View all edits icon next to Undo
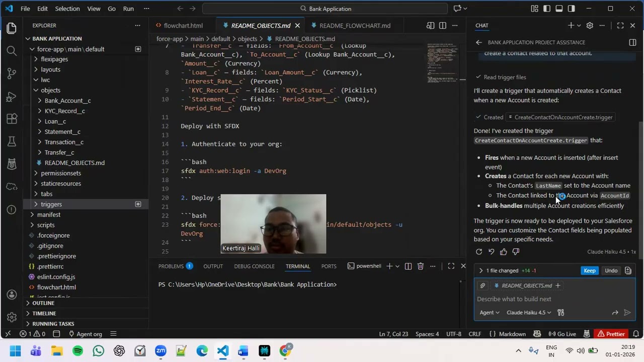Viewport: 644px width, 362px height. [628, 270]
